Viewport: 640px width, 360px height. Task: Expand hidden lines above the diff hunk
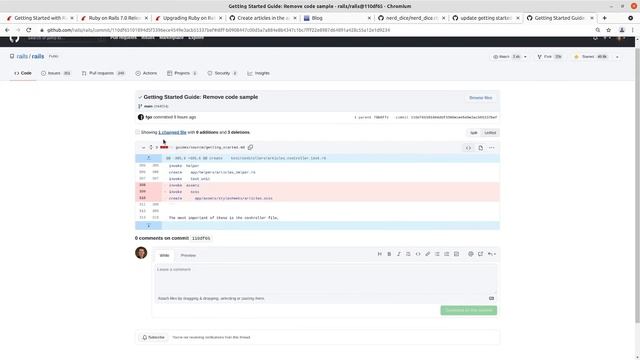149,158
